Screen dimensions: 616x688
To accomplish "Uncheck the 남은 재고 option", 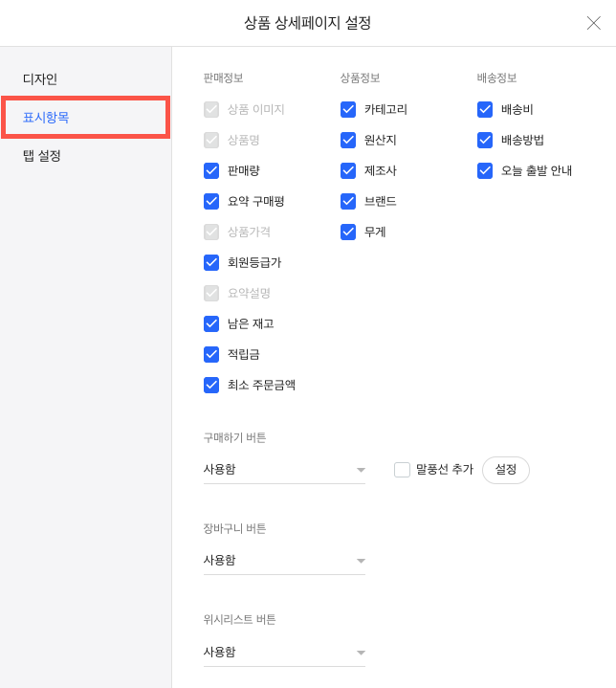I will (x=211, y=323).
